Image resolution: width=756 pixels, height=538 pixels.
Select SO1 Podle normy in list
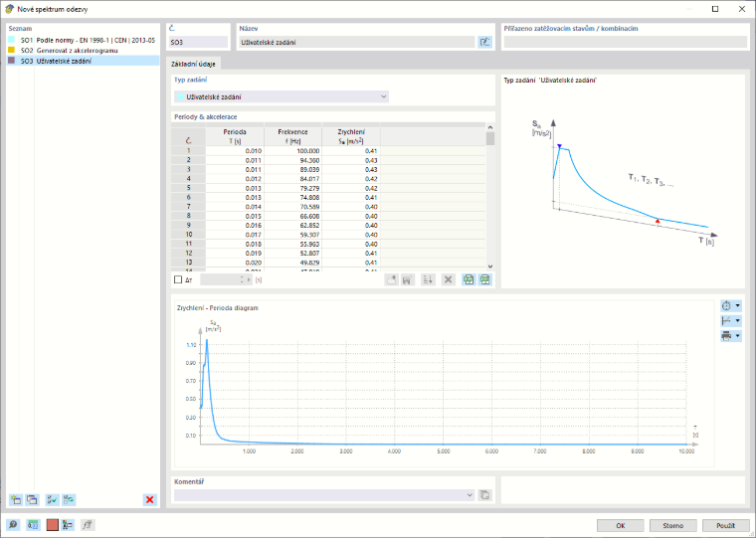click(x=83, y=40)
